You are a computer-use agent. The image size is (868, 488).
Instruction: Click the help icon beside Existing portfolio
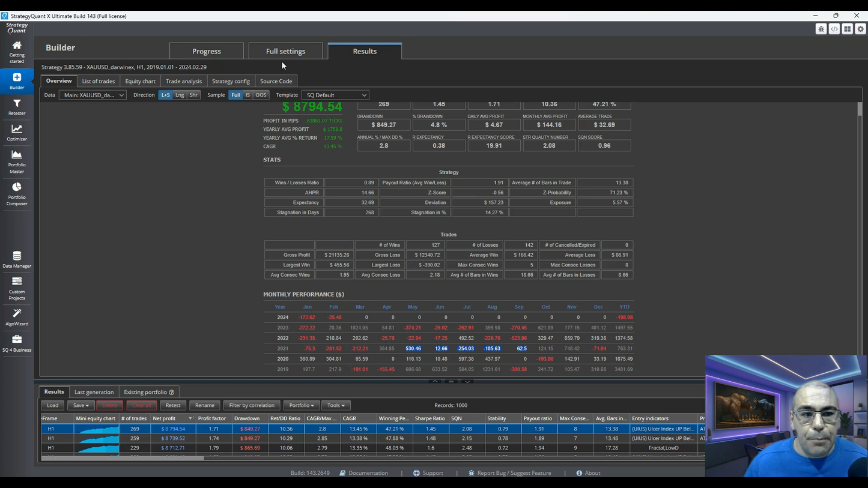pos(172,393)
